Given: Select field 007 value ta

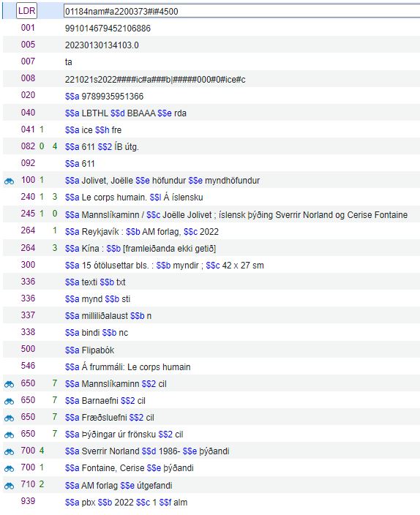Looking at the screenshot, I should pyautogui.click(x=68, y=62).
